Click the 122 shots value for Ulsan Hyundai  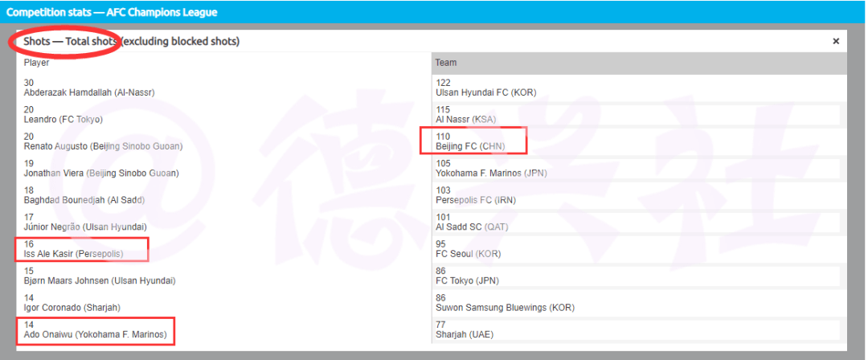[444, 83]
